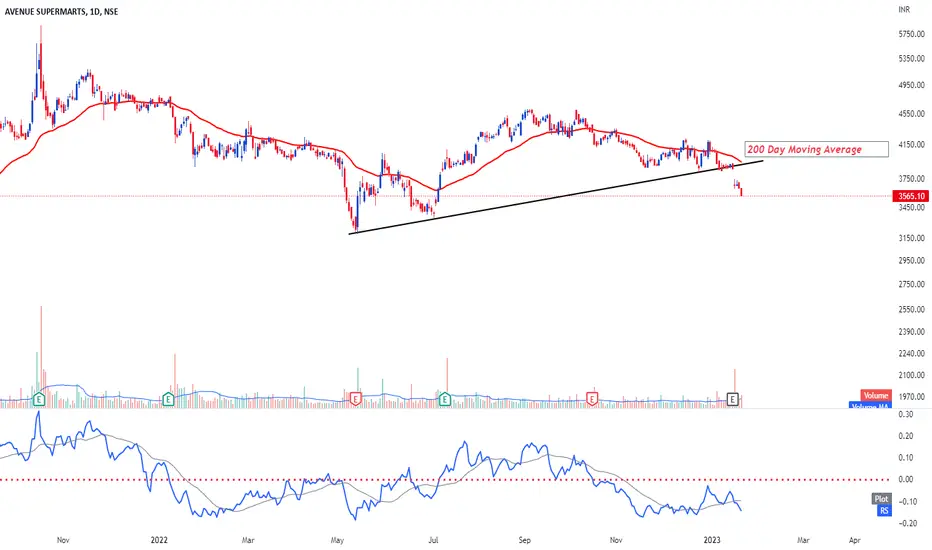The width and height of the screenshot is (932, 550).
Task: Open the green earnings marker at July 2022
Action: (445, 399)
